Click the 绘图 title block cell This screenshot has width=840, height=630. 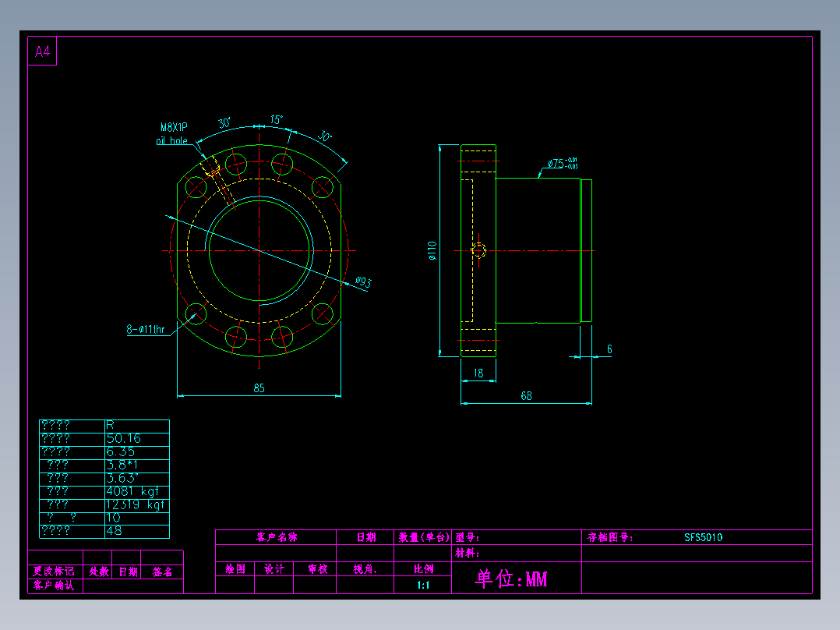(x=235, y=569)
